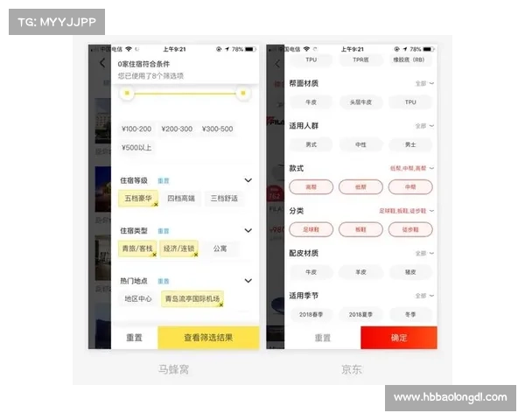The height and width of the screenshot is (420, 525).
Task: Tap the yellow 查看筛选结果 button
Action: pyautogui.click(x=208, y=338)
